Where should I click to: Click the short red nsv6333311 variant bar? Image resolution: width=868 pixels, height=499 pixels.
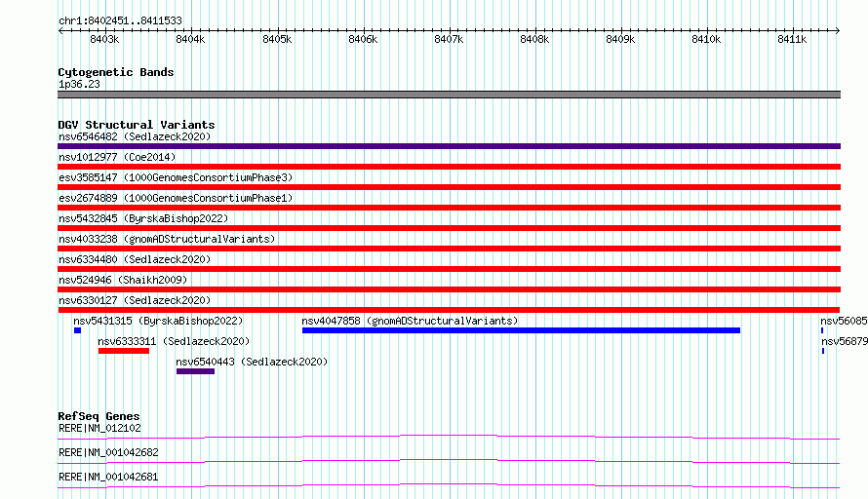pyautogui.click(x=124, y=351)
